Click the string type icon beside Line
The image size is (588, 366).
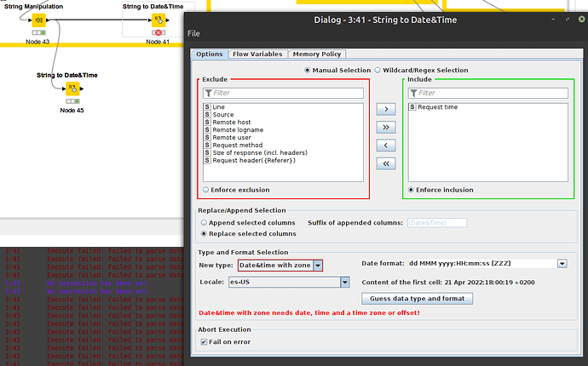(x=207, y=107)
